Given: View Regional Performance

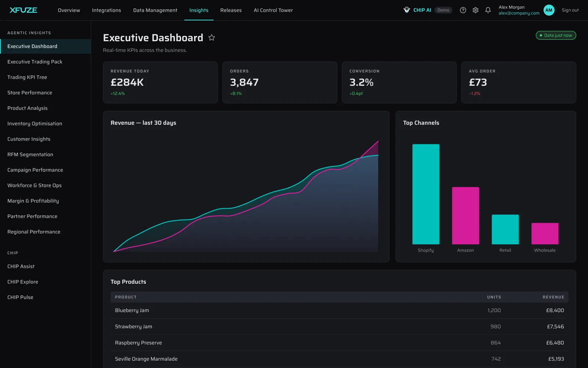Looking at the screenshot, I should click(46, 232).
